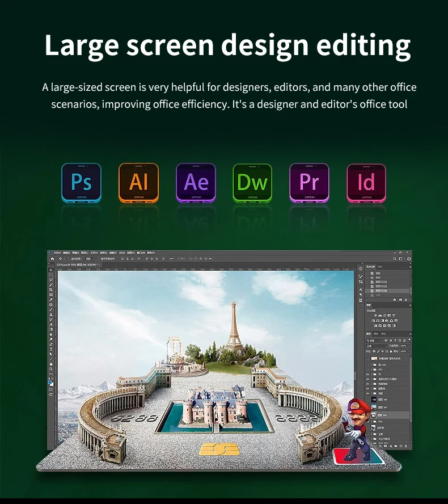
Task: Open the Fill slider arrow
Action: pyautogui.click(x=409, y=351)
